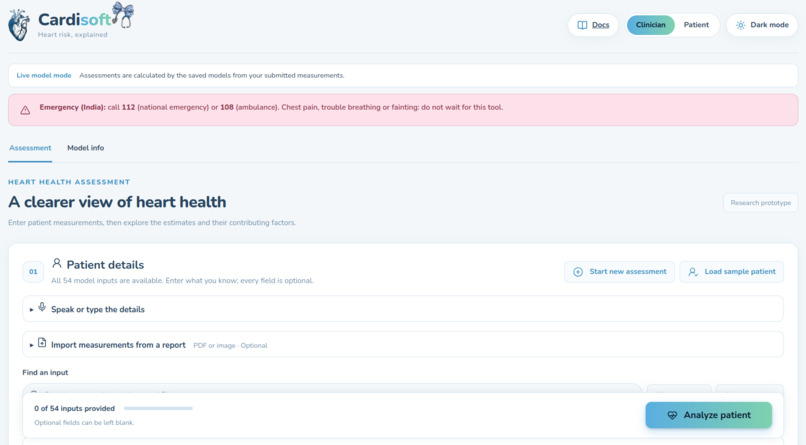Expand Import measurements from a report
806x445 pixels.
coord(403,344)
